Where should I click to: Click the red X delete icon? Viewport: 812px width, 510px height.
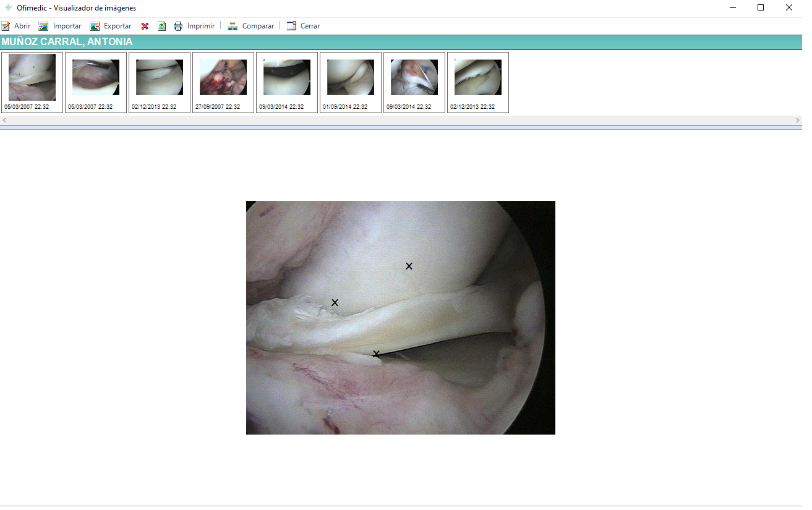click(x=145, y=26)
